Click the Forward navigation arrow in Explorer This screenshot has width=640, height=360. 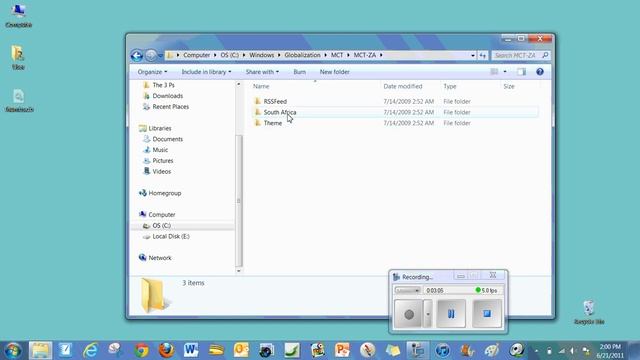pos(151,55)
